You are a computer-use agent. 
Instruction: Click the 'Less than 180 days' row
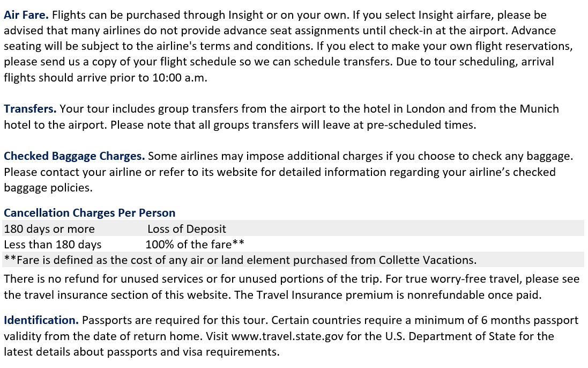point(293,244)
